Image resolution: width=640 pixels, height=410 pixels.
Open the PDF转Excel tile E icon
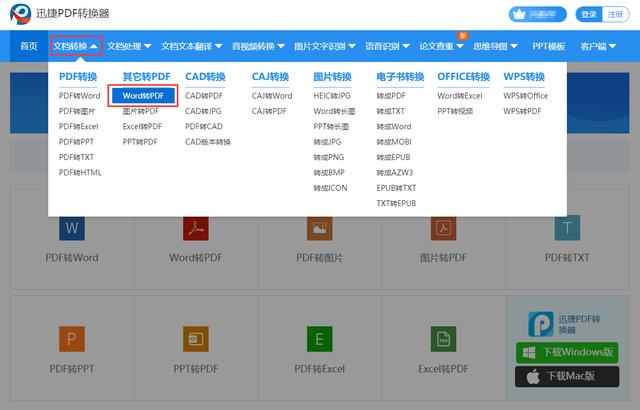tap(320, 339)
